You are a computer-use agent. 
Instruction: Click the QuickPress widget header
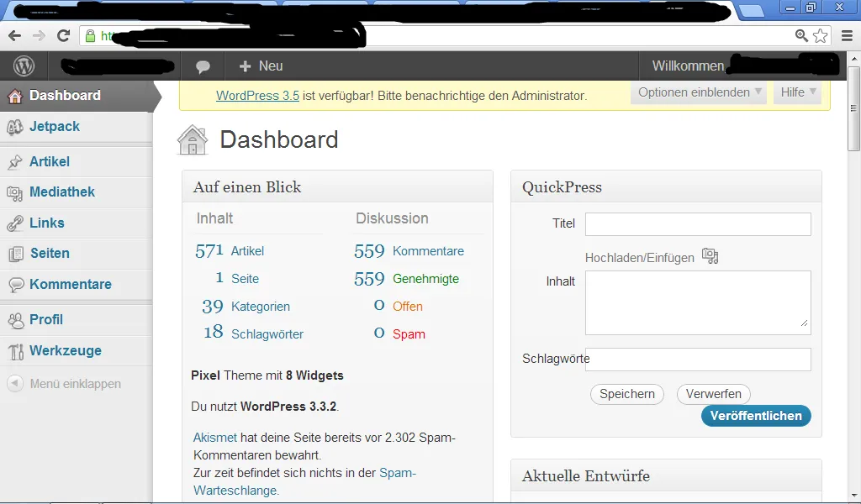[666, 187]
